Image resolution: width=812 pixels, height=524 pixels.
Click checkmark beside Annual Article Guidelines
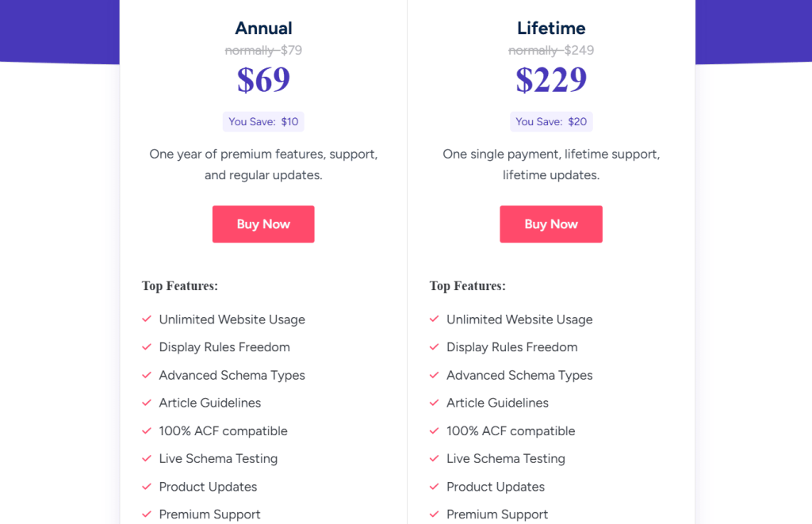147,403
